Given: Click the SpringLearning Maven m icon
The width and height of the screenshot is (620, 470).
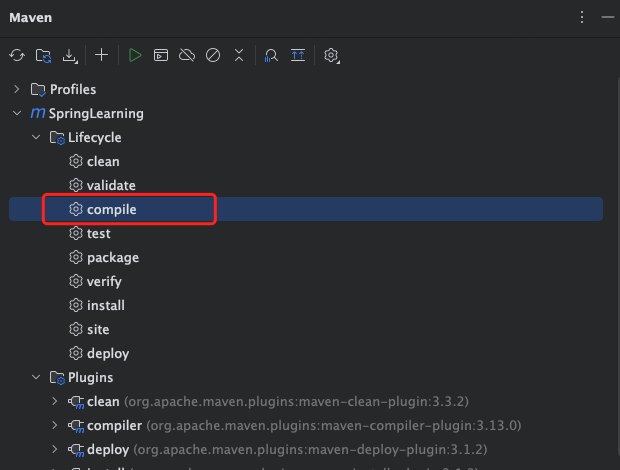Looking at the screenshot, I should tap(38, 114).
